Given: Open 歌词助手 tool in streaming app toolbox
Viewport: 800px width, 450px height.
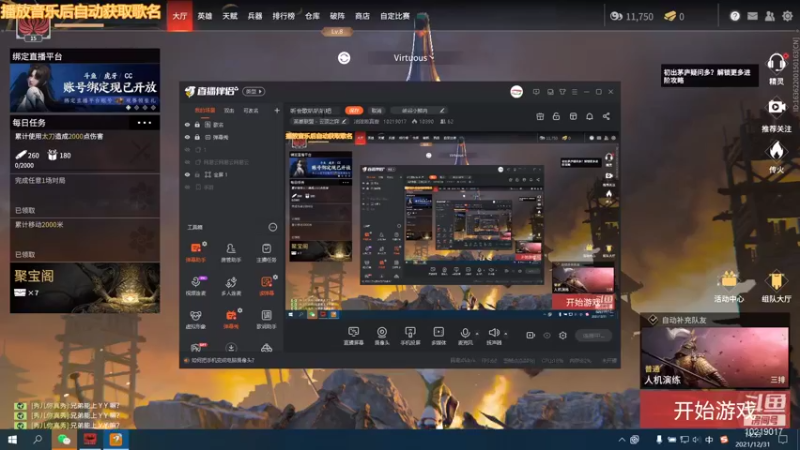Looking at the screenshot, I should (266, 319).
